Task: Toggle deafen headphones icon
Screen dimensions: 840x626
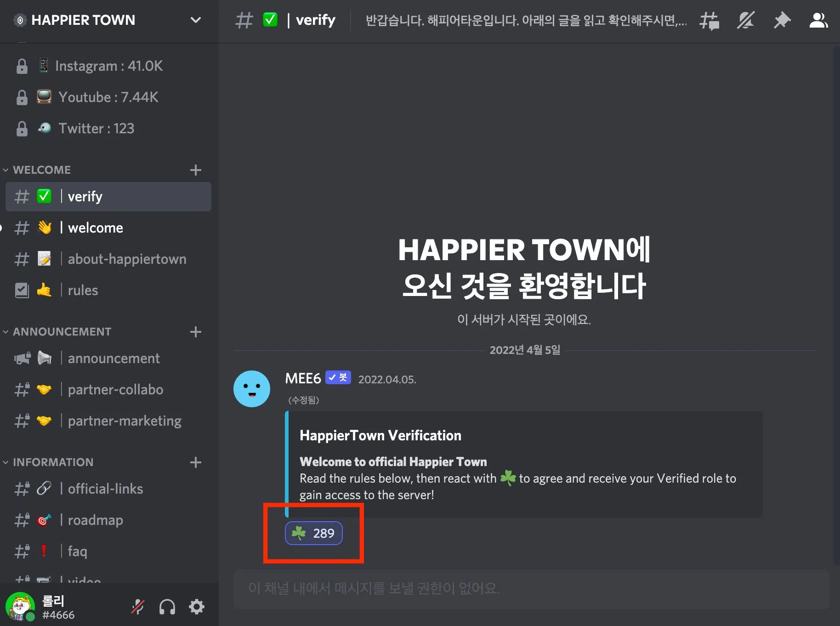Action: coord(167,607)
